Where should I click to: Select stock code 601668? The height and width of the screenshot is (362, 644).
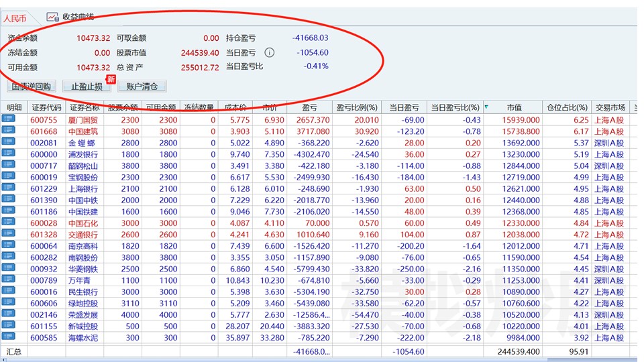pos(44,131)
